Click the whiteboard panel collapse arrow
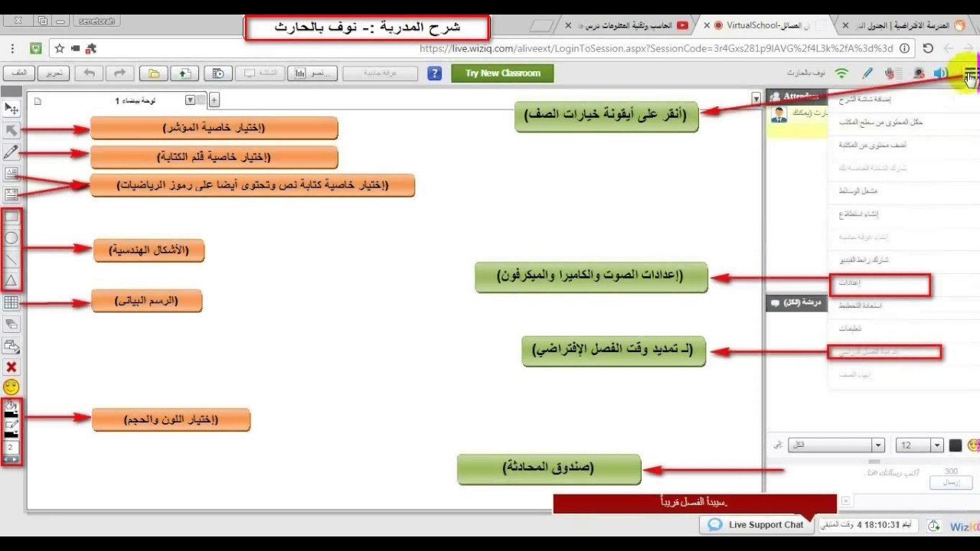Image resolution: width=980 pixels, height=551 pixels. click(756, 99)
